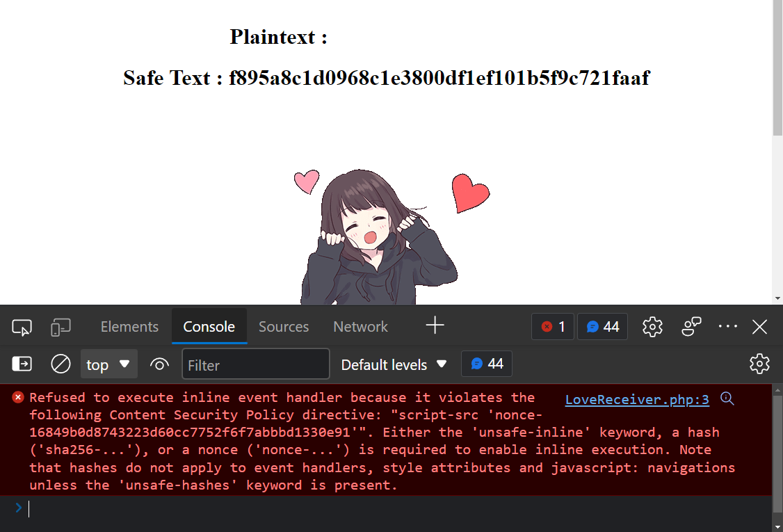The width and height of the screenshot is (783, 532).
Task: Hide the console sidebar
Action: pos(22,364)
